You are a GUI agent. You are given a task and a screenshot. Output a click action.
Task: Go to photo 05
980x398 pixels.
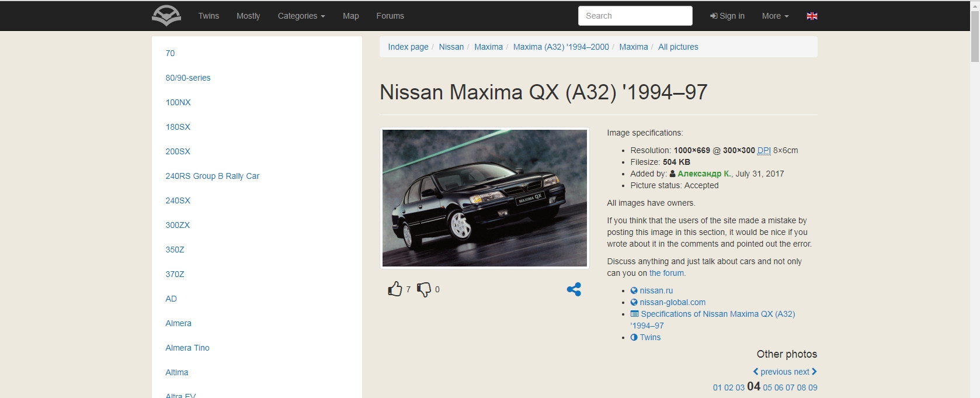[767, 387]
